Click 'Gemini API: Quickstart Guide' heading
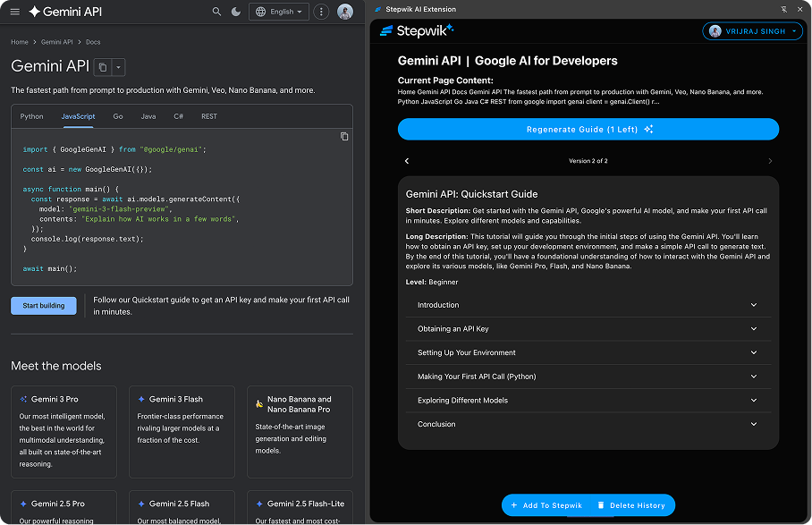Viewport: 812px width, 525px height. [472, 194]
